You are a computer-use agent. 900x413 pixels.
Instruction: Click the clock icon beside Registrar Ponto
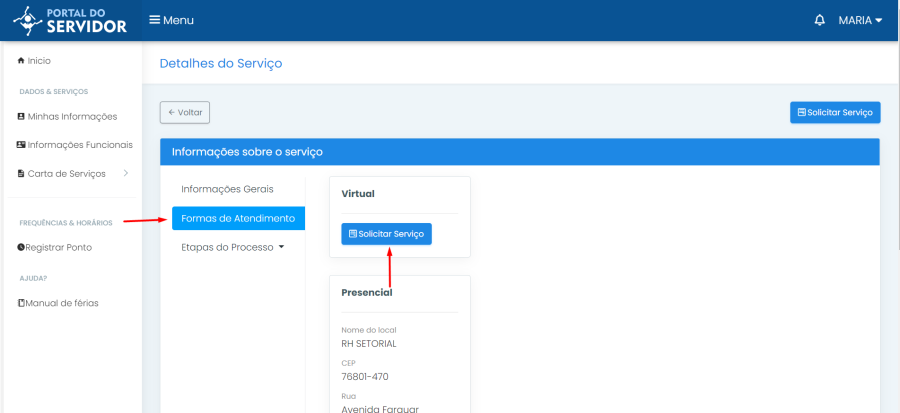[21, 247]
